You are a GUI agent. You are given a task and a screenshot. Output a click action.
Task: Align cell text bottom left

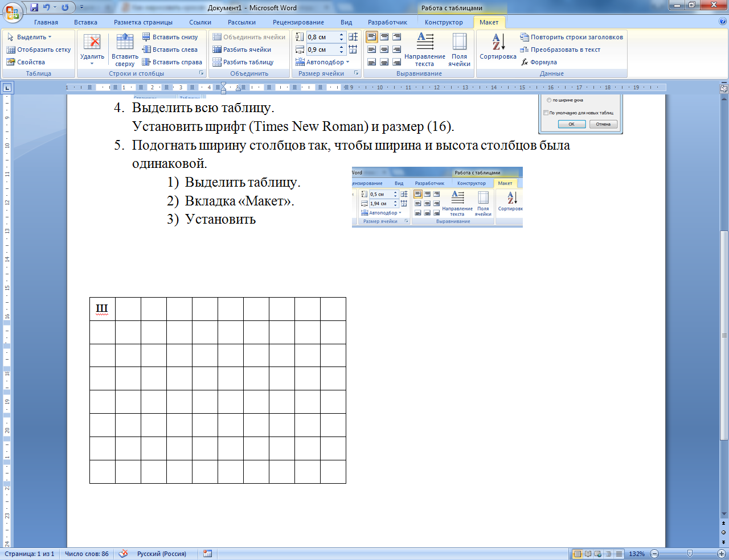coord(372,62)
